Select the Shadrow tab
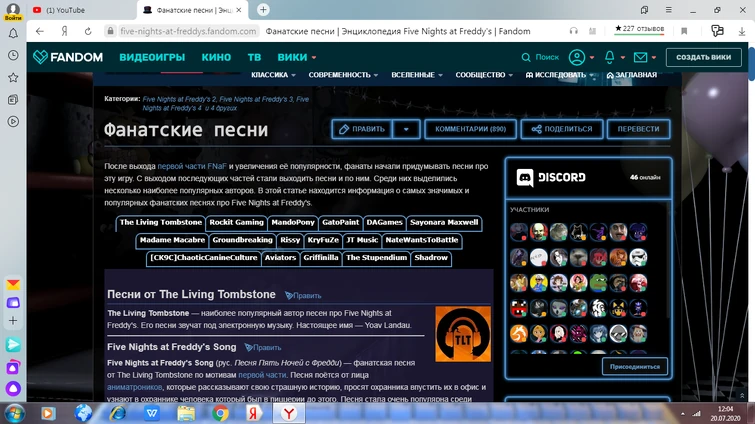Viewport: 755px width, 424px height. (431, 258)
